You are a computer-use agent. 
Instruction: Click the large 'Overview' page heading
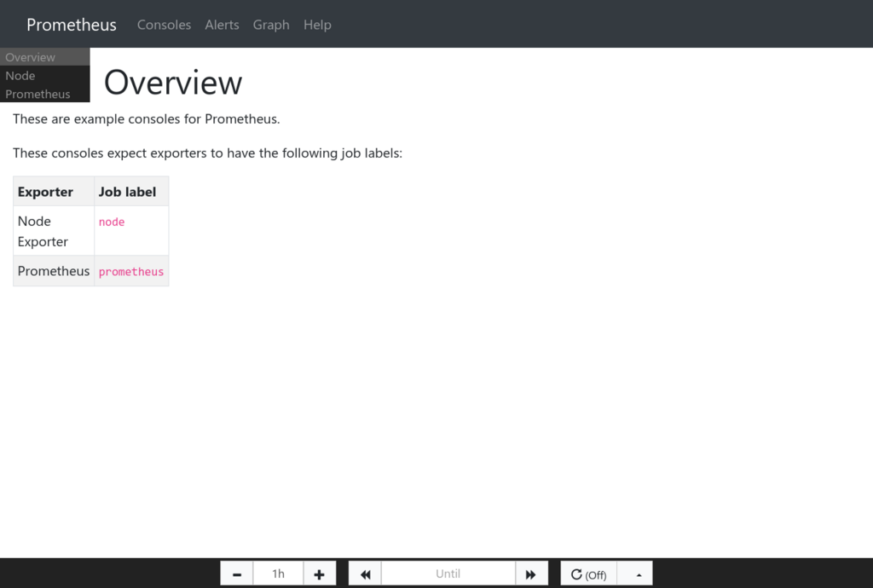(x=173, y=83)
